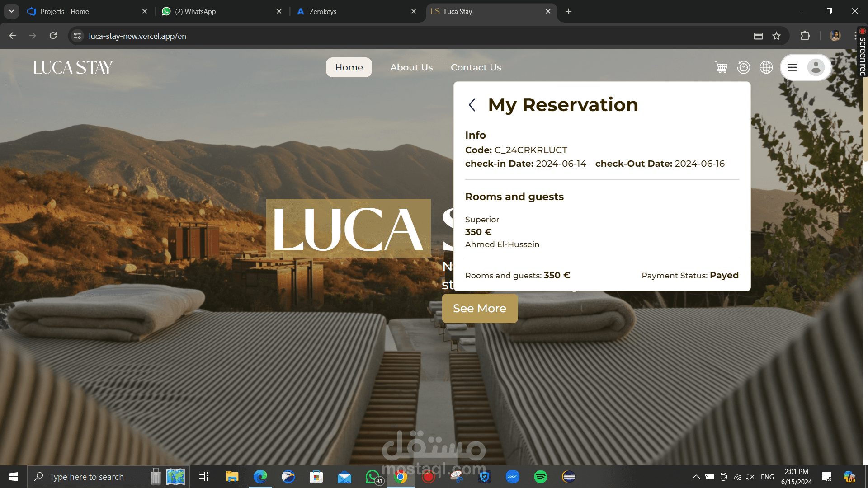Viewport: 868px width, 488px height.
Task: Open the Contact Us link
Action: coord(476,67)
